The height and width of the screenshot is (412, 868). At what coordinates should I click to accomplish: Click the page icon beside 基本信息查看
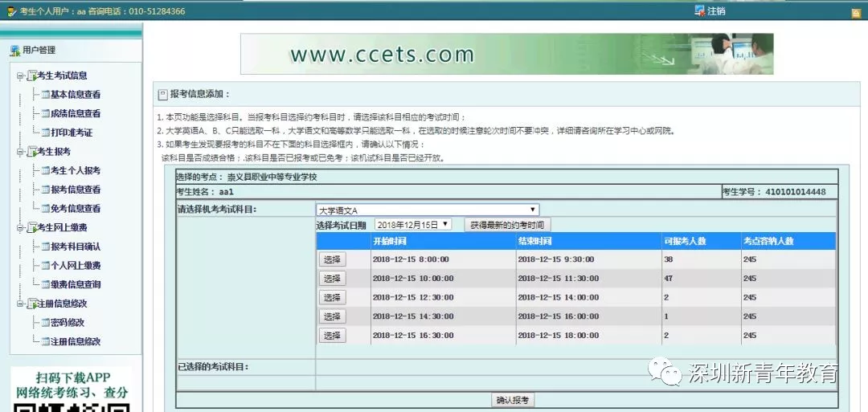45,95
